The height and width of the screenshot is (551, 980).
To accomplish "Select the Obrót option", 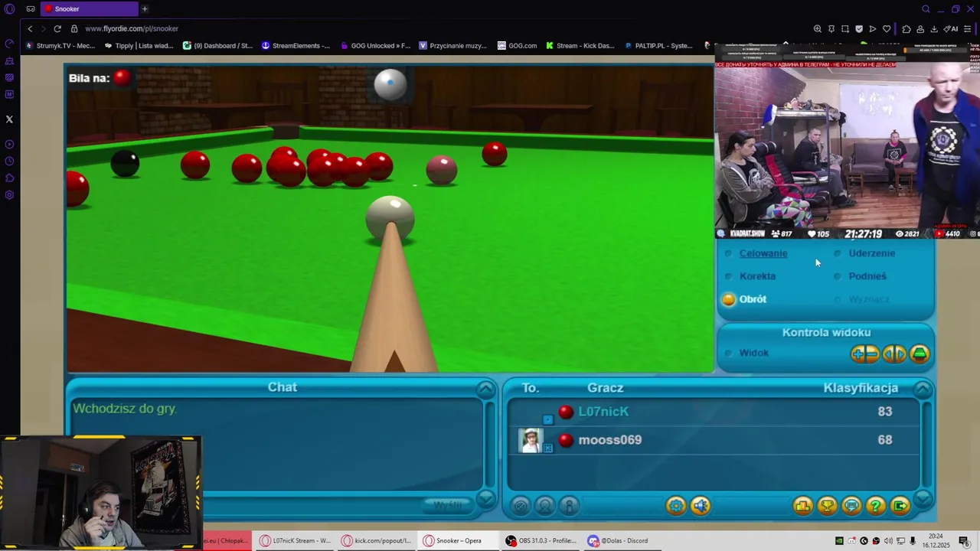I will [753, 299].
